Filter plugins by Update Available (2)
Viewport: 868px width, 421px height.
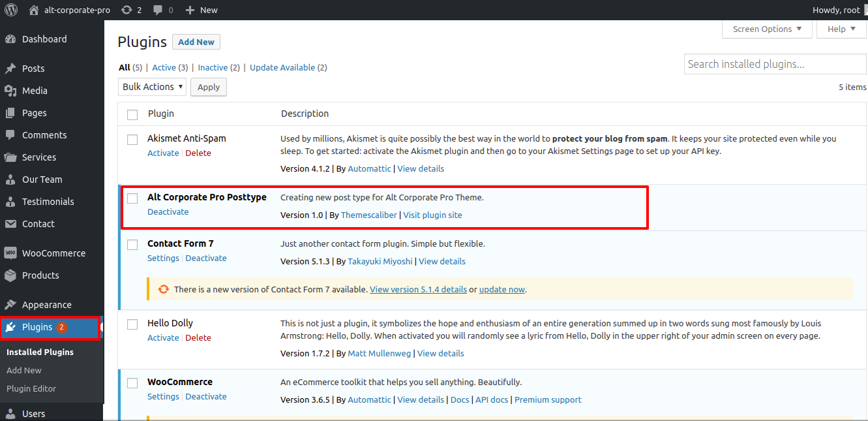[x=288, y=67]
